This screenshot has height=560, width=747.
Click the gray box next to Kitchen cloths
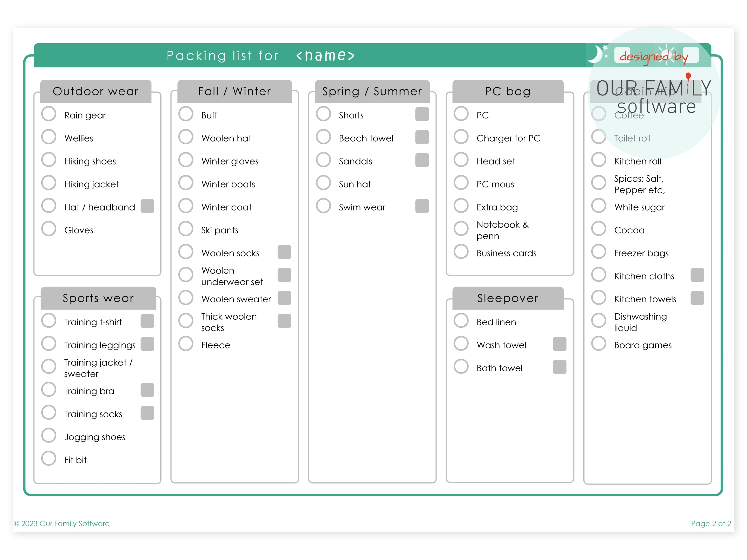coord(697,275)
